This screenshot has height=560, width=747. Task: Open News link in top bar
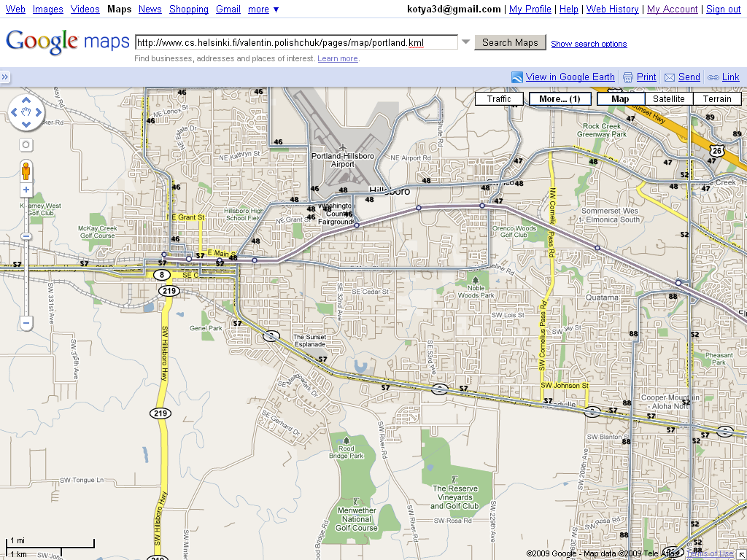[150, 9]
